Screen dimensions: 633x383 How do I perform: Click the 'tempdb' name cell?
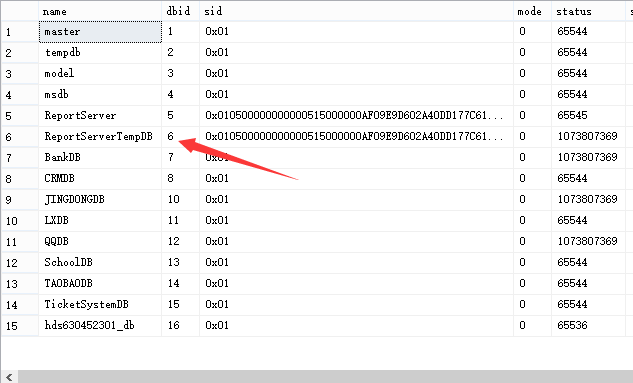[x=100, y=52]
